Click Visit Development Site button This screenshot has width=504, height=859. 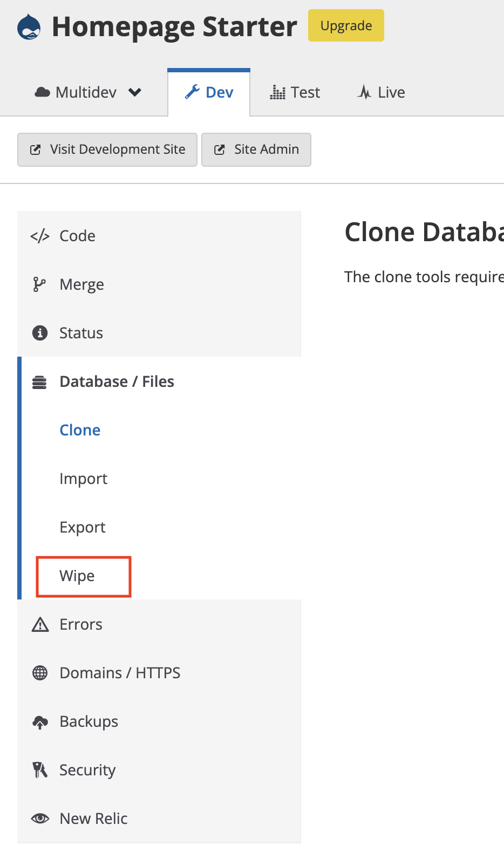107,149
